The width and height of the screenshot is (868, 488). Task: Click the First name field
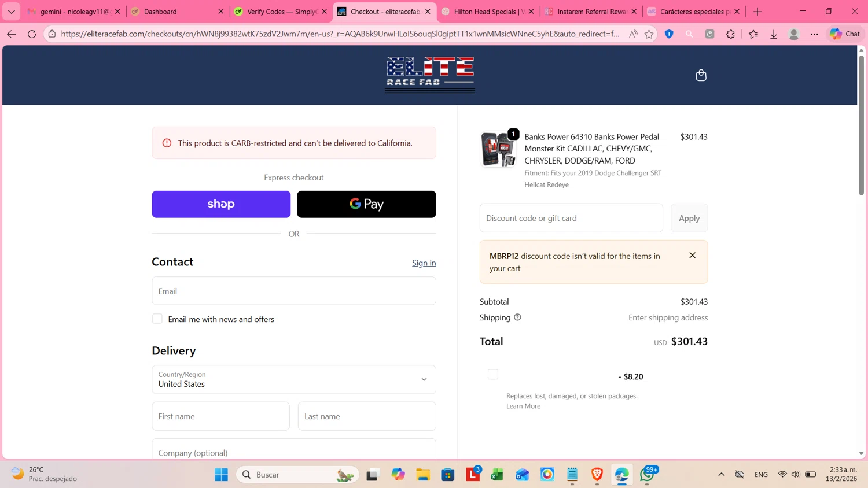[220, 416]
